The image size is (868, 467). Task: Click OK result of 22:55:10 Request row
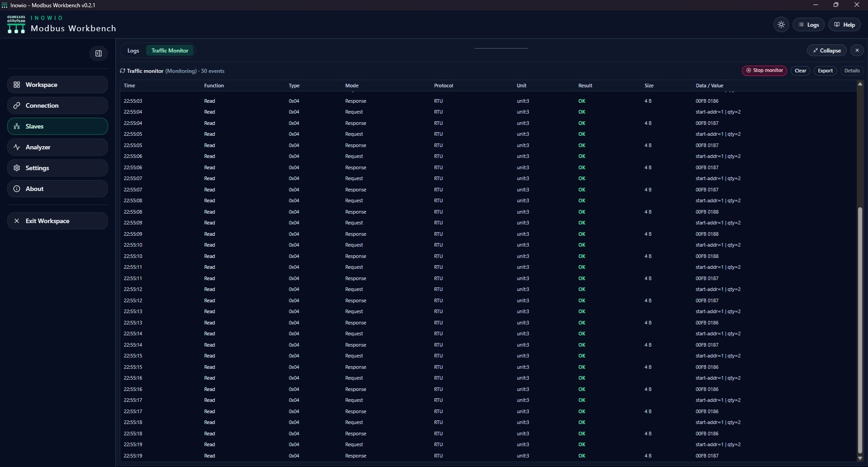pyautogui.click(x=582, y=245)
